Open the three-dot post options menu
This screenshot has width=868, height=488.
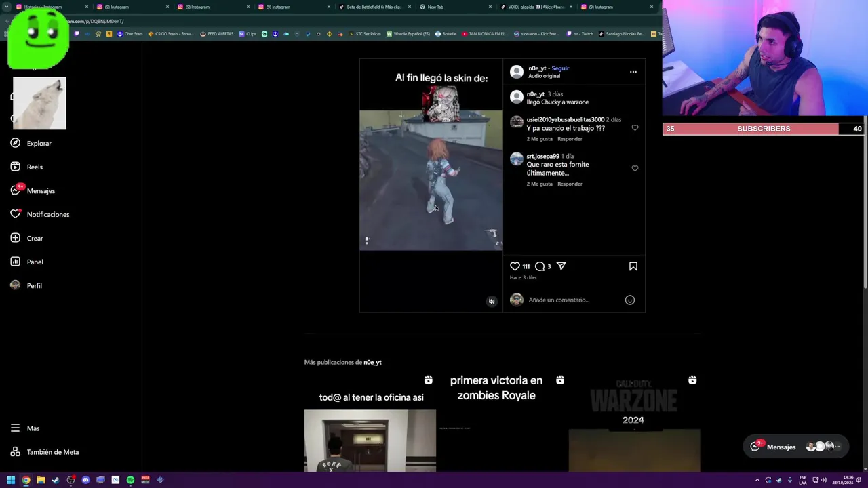[x=633, y=72]
